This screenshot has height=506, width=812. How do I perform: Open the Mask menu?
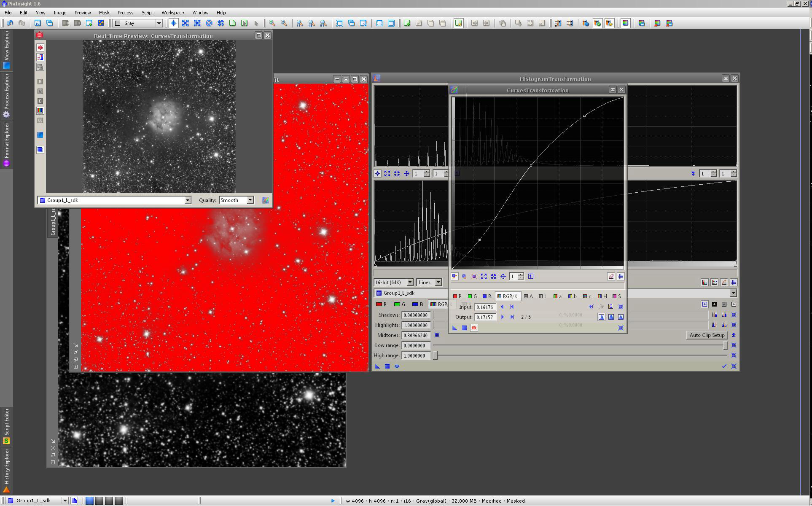pyautogui.click(x=104, y=13)
